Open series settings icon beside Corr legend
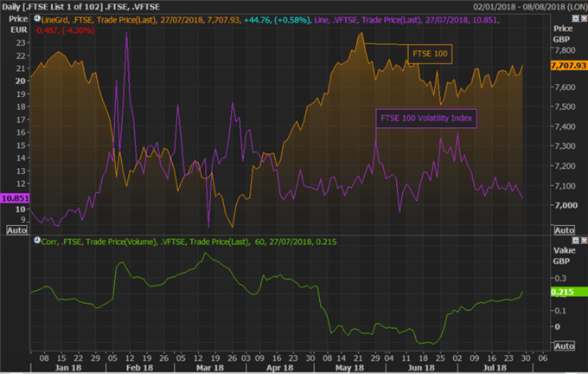Image resolution: width=588 pixels, height=374 pixels. pyautogui.click(x=37, y=240)
